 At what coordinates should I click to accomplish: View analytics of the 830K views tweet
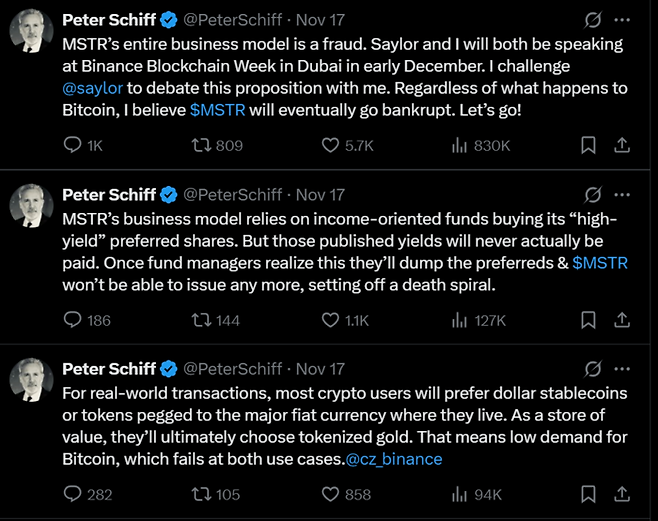click(x=461, y=146)
